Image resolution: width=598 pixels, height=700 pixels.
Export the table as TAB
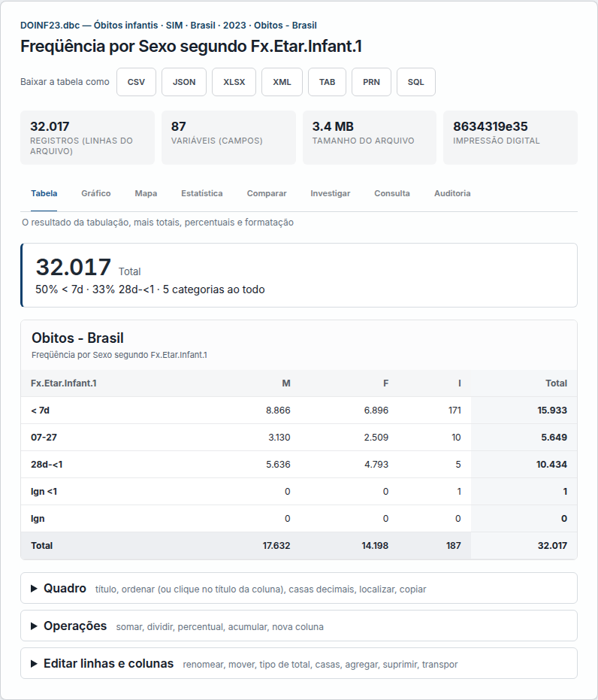click(x=327, y=82)
